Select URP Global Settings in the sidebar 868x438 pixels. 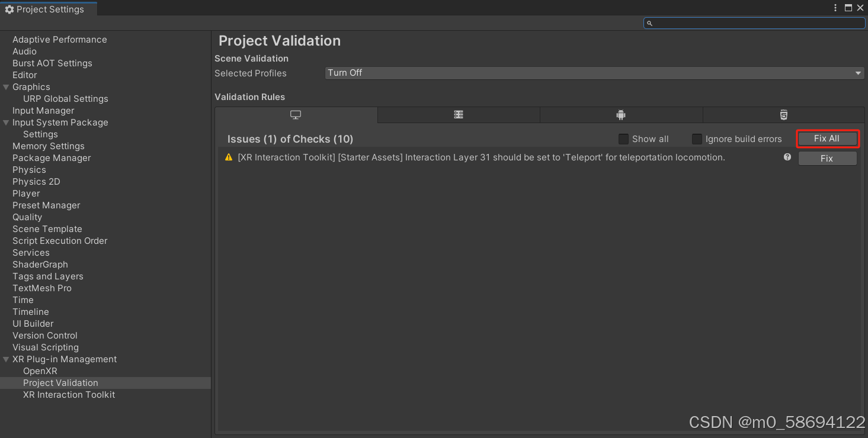click(65, 98)
